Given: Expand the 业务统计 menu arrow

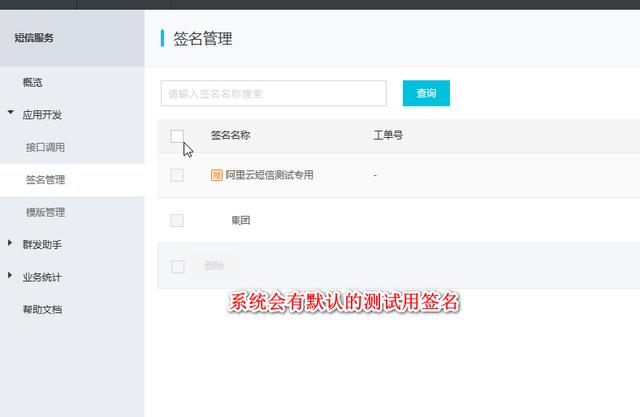Looking at the screenshot, I should click(x=11, y=276).
